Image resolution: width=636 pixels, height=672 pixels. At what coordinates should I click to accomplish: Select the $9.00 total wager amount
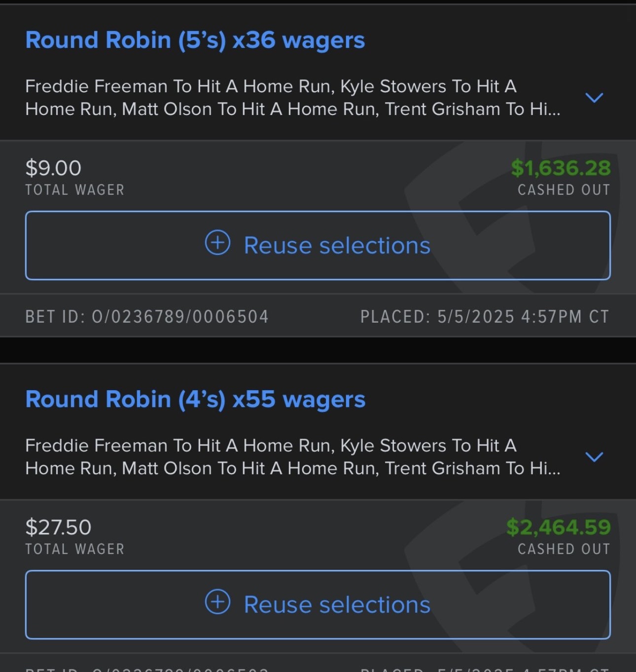pyautogui.click(x=53, y=168)
